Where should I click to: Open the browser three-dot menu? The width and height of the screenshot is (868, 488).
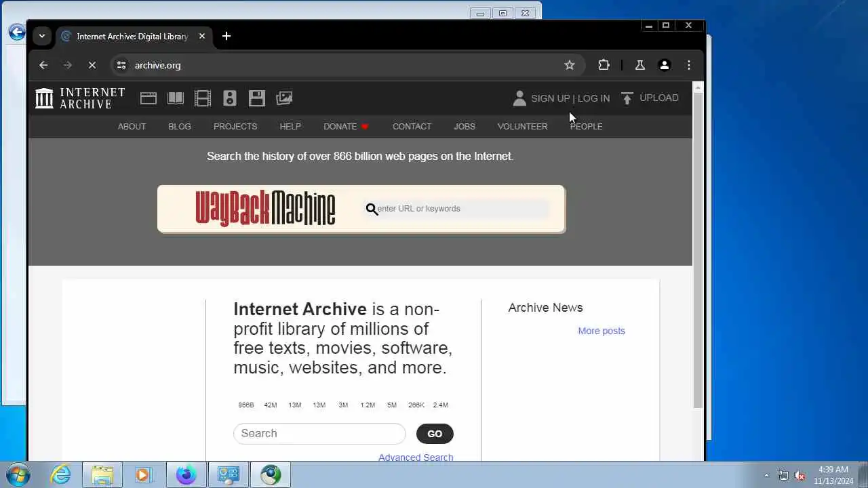689,65
